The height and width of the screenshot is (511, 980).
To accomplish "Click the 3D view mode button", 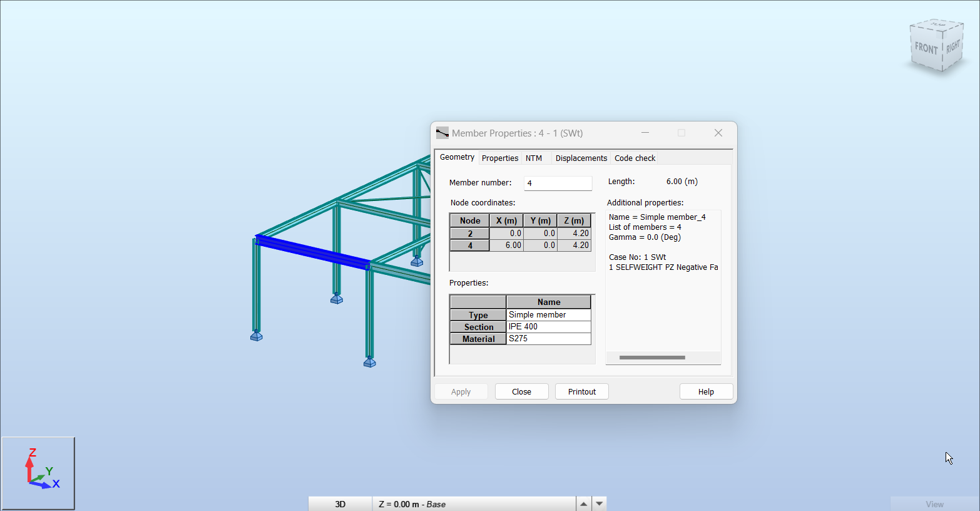I will (x=340, y=504).
